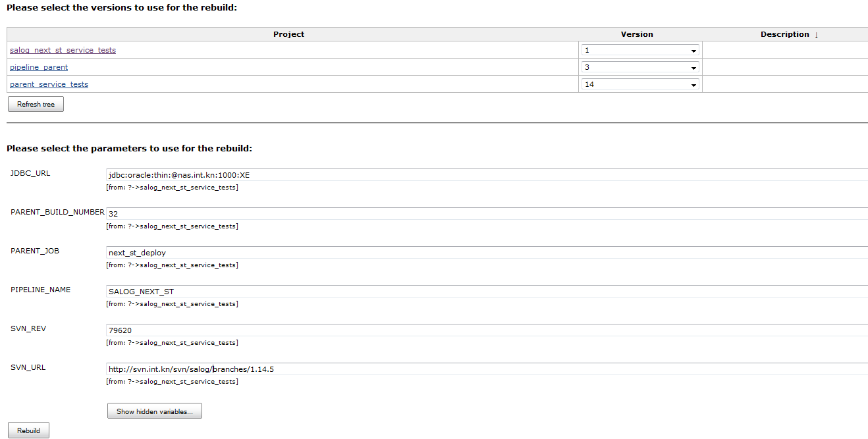Select the PARENT_JOB text field
This screenshot has width=868, height=439.
pos(486,253)
